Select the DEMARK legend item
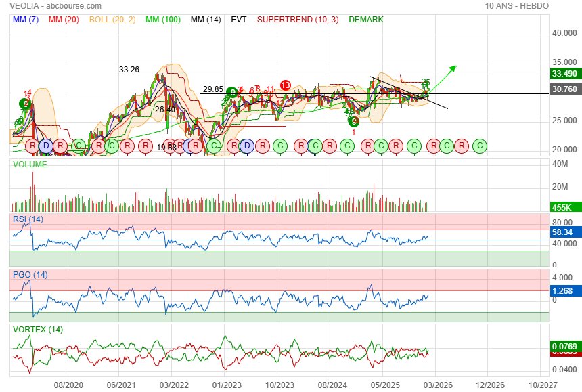Viewport: 582px width, 392px height. pos(365,20)
